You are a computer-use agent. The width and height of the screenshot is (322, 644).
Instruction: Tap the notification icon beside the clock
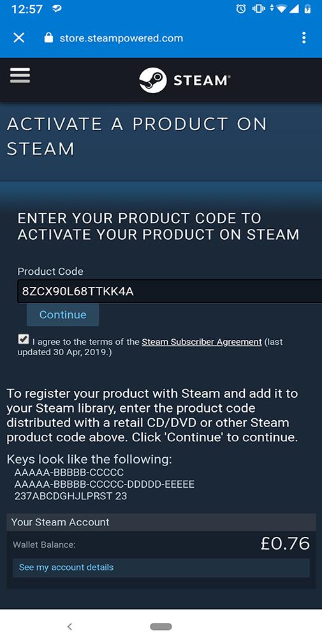click(57, 9)
